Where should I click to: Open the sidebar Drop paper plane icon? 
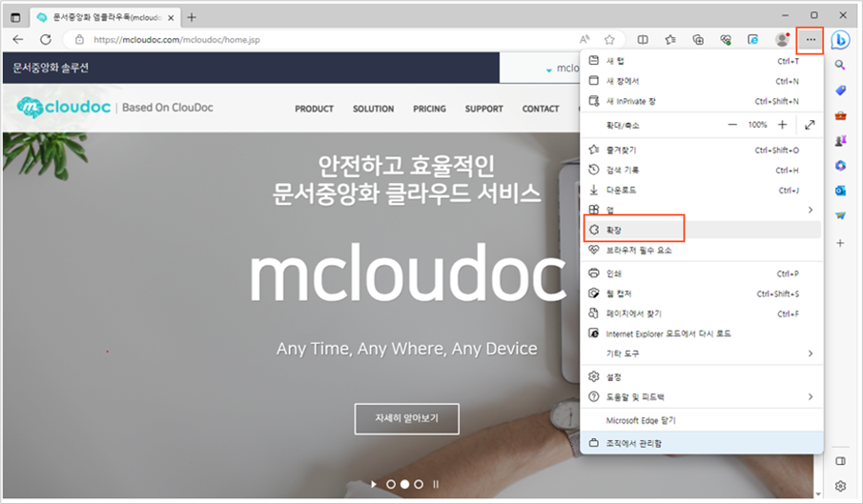(840, 216)
